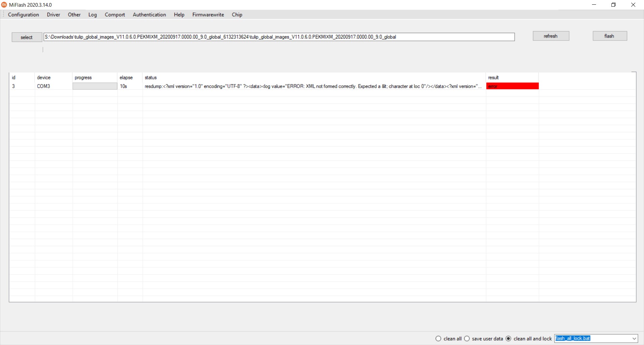Open the Configuration menu
This screenshot has width=644, height=345.
(23, 15)
